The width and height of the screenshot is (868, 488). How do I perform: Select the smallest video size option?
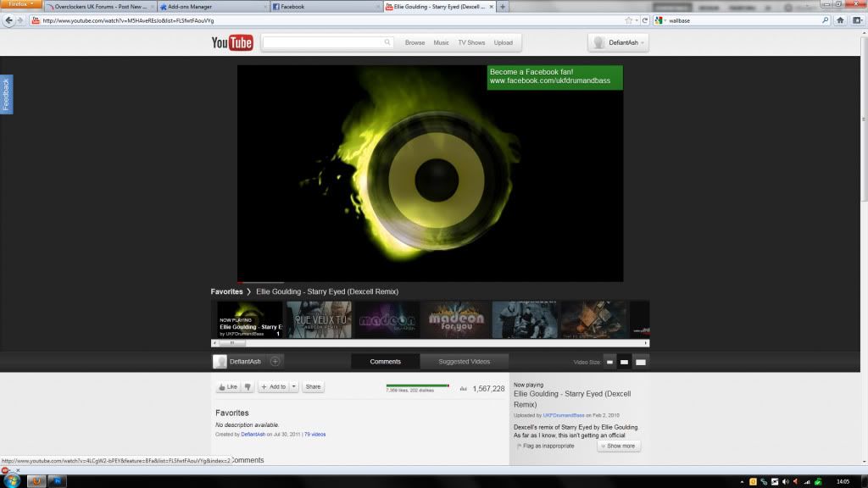[609, 363]
